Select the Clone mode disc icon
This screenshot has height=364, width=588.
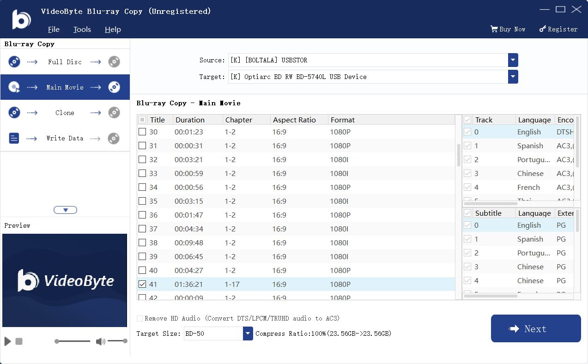coord(13,112)
